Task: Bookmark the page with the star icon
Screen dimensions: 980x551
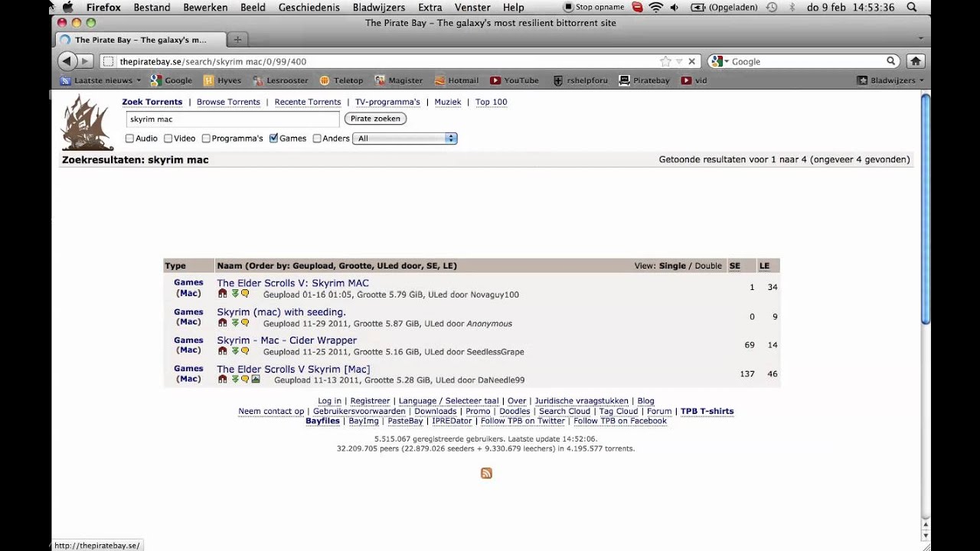Action: click(665, 61)
